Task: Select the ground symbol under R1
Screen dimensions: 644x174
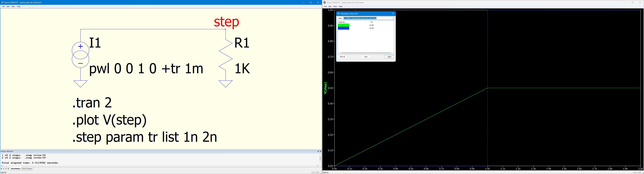Action: (226, 84)
